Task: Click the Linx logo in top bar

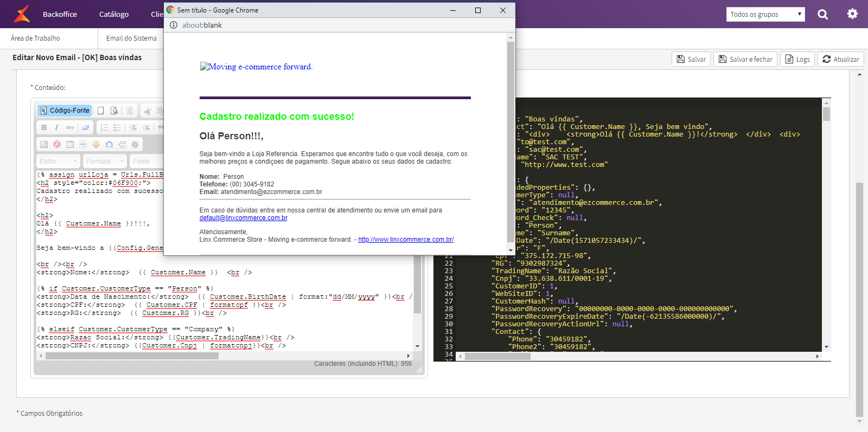Action: [22, 14]
